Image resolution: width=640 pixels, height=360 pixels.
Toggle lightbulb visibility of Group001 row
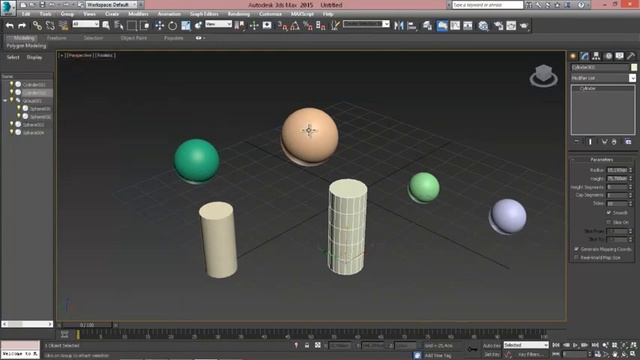coord(11,100)
